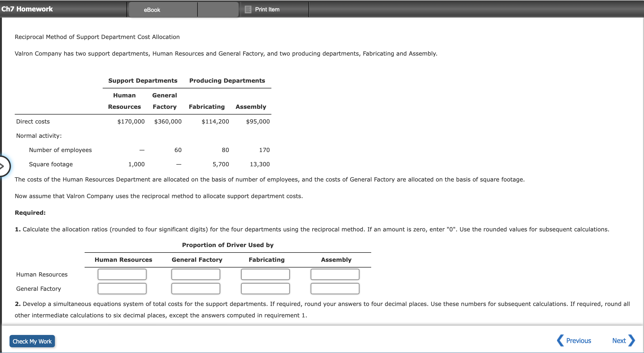Focus Human Resources row Human Resources field
This screenshot has width=644, height=353.
click(x=122, y=274)
